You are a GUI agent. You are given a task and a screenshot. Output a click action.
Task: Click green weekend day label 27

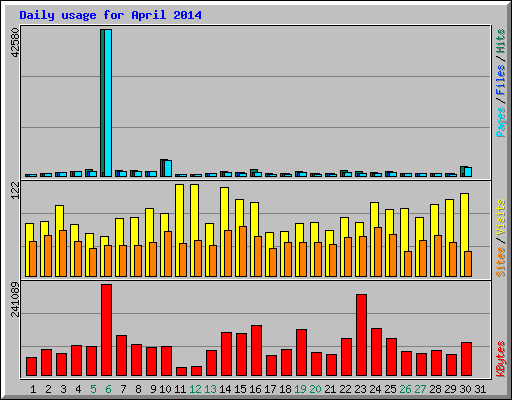coord(420,389)
